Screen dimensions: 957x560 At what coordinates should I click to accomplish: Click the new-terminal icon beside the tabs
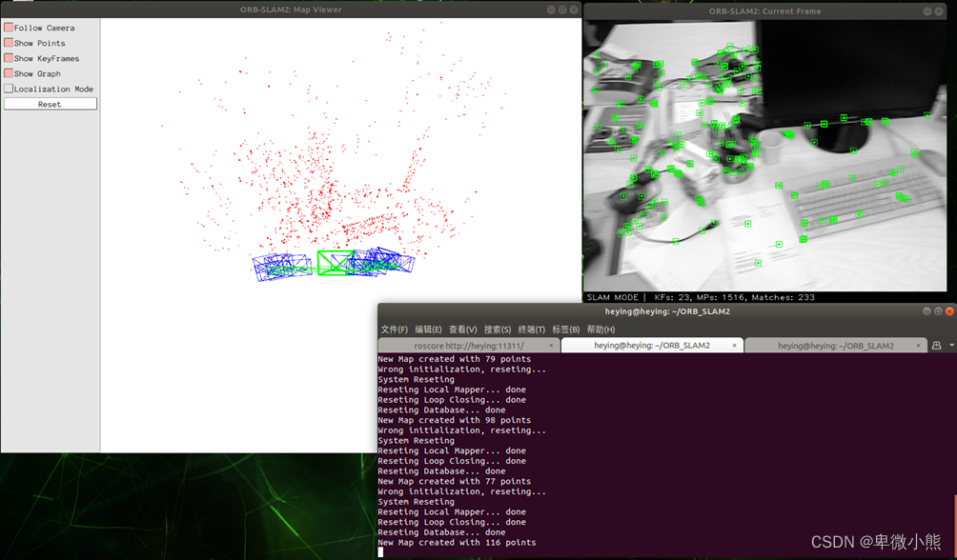click(x=936, y=345)
